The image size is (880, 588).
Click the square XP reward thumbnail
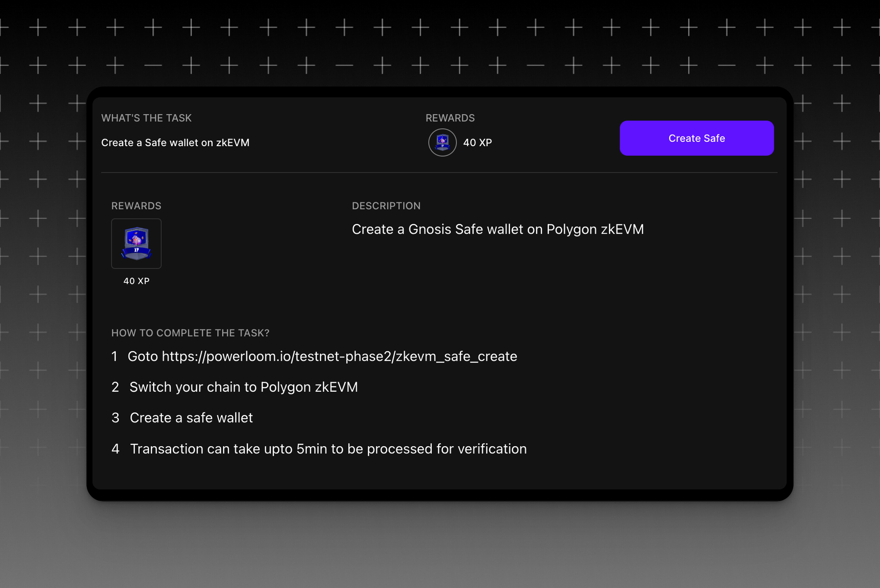[x=136, y=243]
